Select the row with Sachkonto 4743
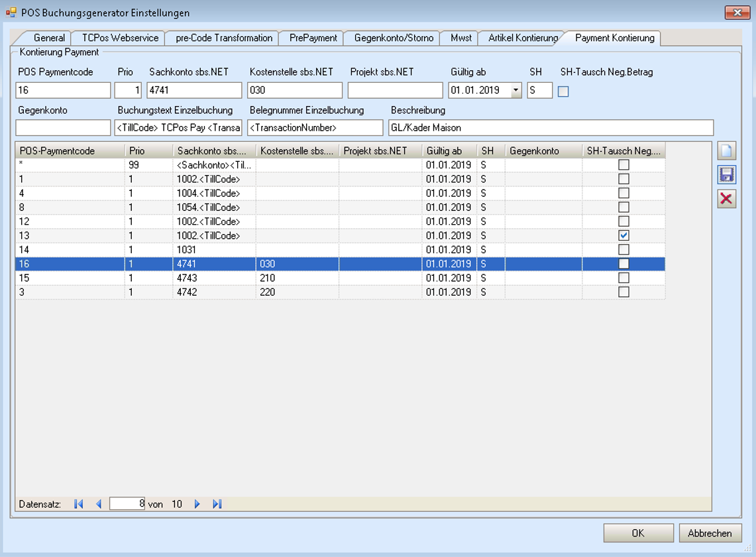 click(215, 278)
